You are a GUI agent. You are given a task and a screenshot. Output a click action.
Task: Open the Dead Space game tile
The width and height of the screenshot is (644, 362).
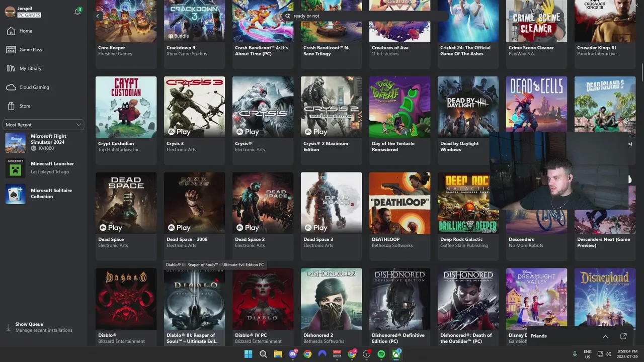pyautogui.click(x=126, y=216)
